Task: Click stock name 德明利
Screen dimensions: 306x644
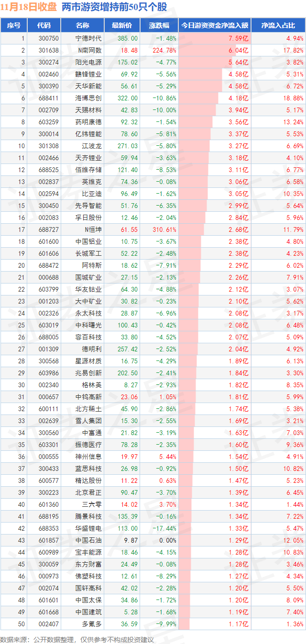Action: [92, 349]
